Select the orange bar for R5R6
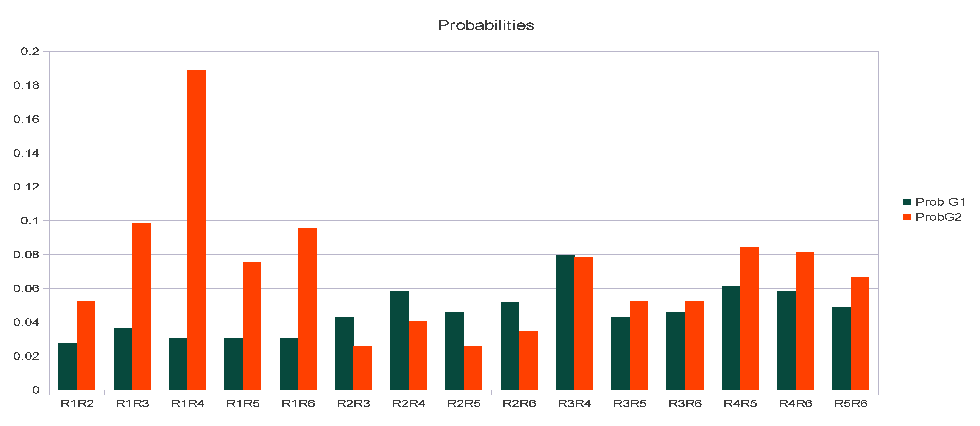Screen dimensions: 980x426 coord(860,333)
